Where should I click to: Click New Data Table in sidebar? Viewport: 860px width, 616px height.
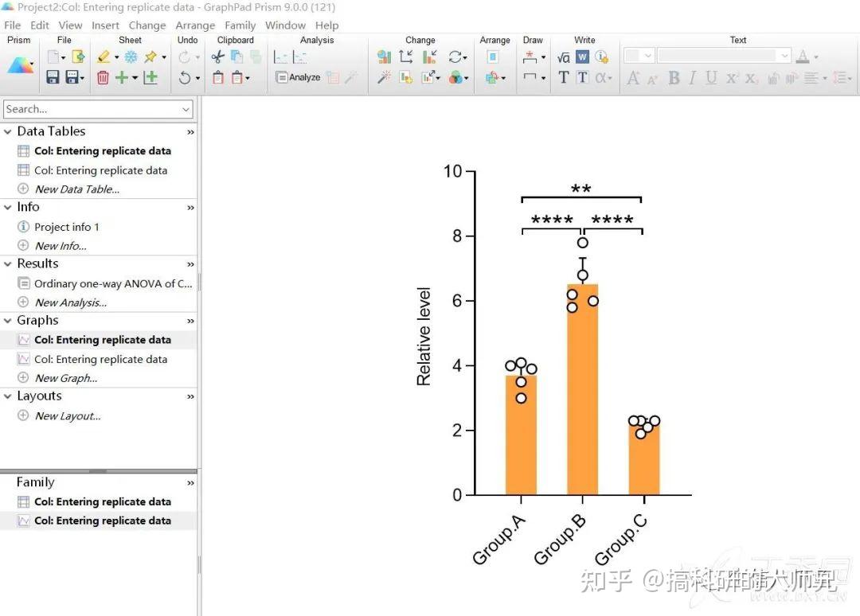coord(76,189)
